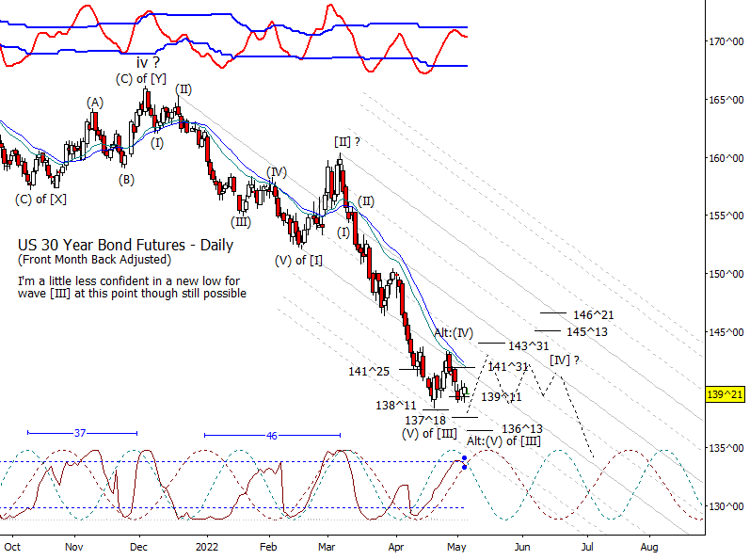Click the '[IV] ?' projected wave label
Screen dimensions: 750x560
[565, 360]
